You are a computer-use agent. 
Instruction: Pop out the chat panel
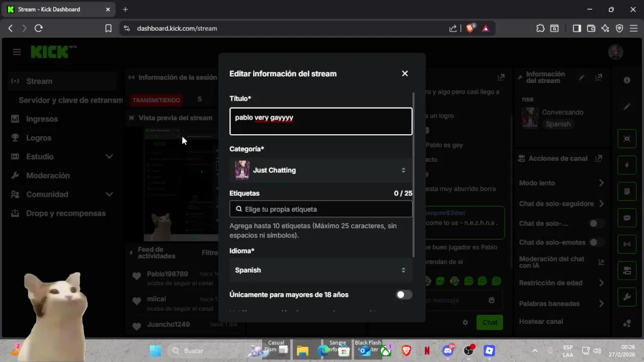501,77
